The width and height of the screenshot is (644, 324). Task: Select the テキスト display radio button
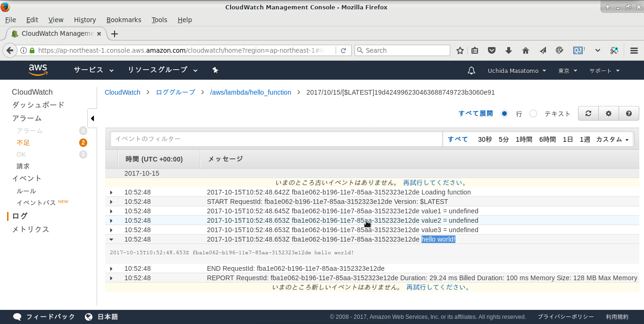coord(533,113)
